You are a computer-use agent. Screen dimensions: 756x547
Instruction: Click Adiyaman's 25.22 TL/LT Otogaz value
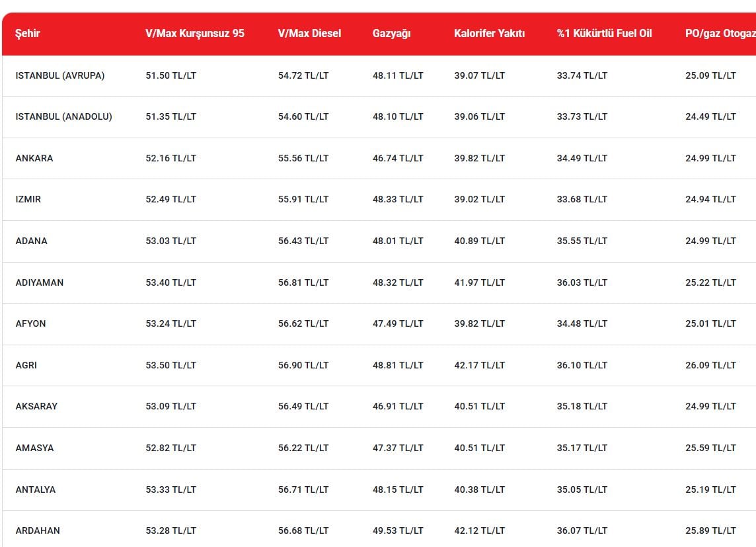coord(710,282)
